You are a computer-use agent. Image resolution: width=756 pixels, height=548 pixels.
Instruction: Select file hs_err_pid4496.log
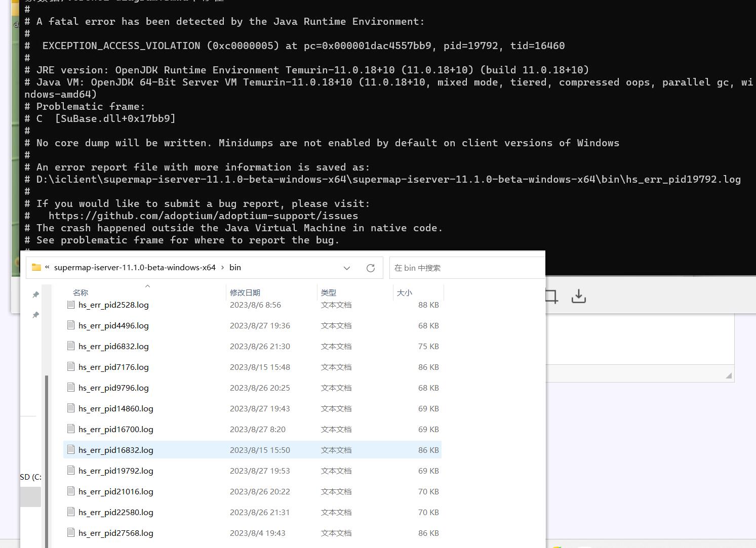pos(252,325)
